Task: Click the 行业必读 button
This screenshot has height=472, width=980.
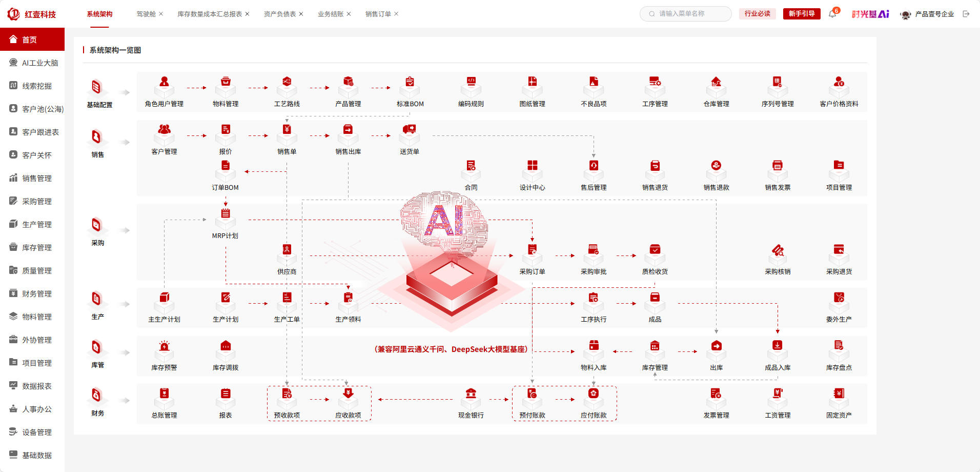Action: (x=757, y=14)
